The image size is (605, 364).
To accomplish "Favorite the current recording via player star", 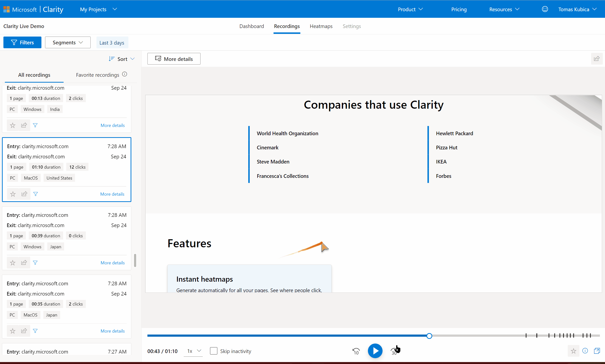I will pos(573,351).
